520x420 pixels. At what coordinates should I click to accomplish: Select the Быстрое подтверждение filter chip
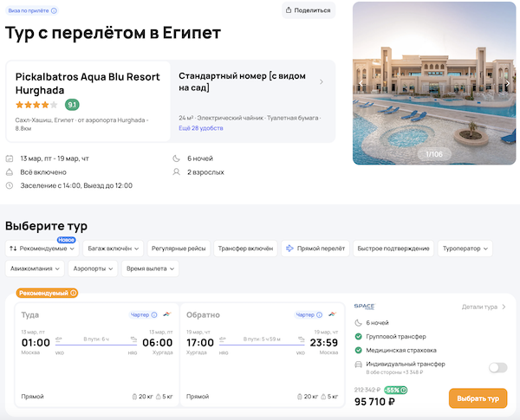pos(393,249)
